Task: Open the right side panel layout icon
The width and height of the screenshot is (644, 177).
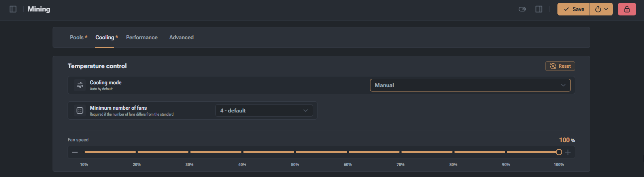Action: coord(539,9)
